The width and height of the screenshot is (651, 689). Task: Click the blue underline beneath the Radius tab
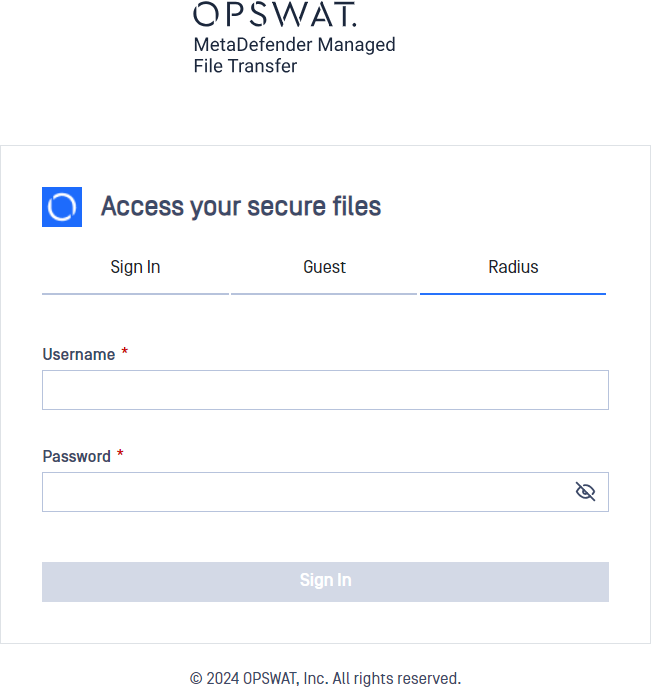(513, 294)
